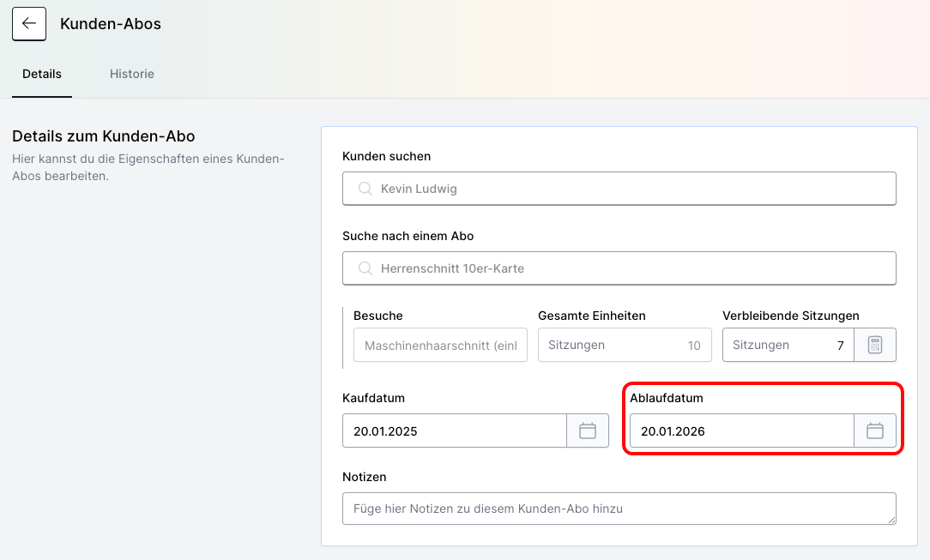Grab the Notizen textarea resize handle

tap(891, 520)
